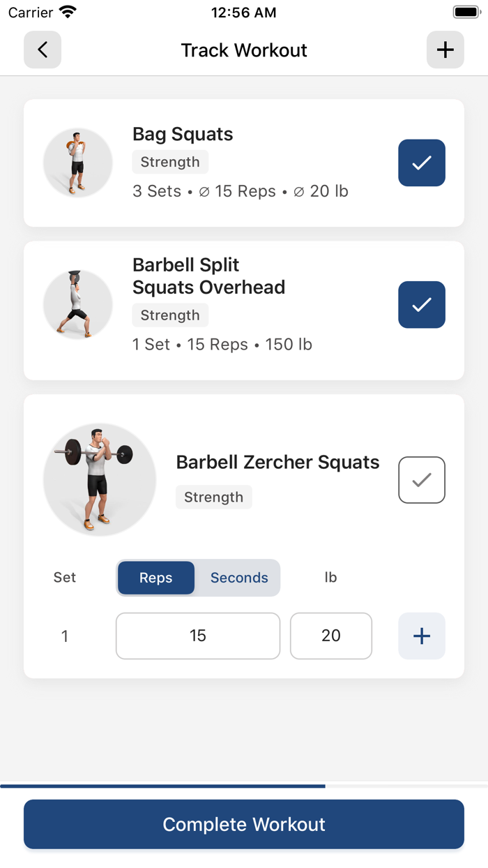Viewport: 488px width, 868px height.
Task: Collapse the Barbell Zercher Squats card
Action: [x=277, y=462]
